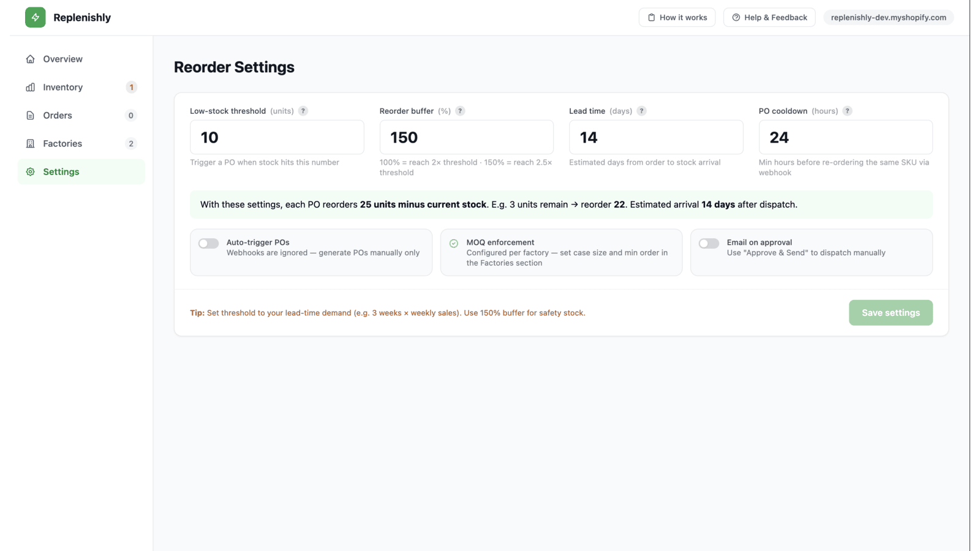Click the '25 units minus current stock' summary
The height and width of the screenshot is (551, 980).
(423, 204)
